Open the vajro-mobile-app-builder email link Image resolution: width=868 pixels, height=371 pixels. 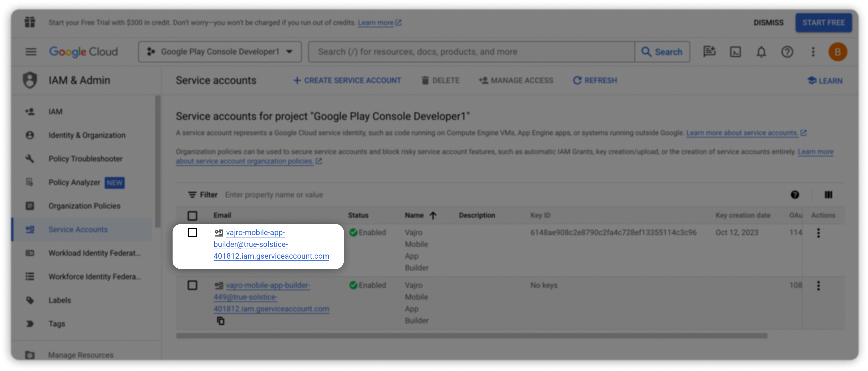[x=255, y=232]
